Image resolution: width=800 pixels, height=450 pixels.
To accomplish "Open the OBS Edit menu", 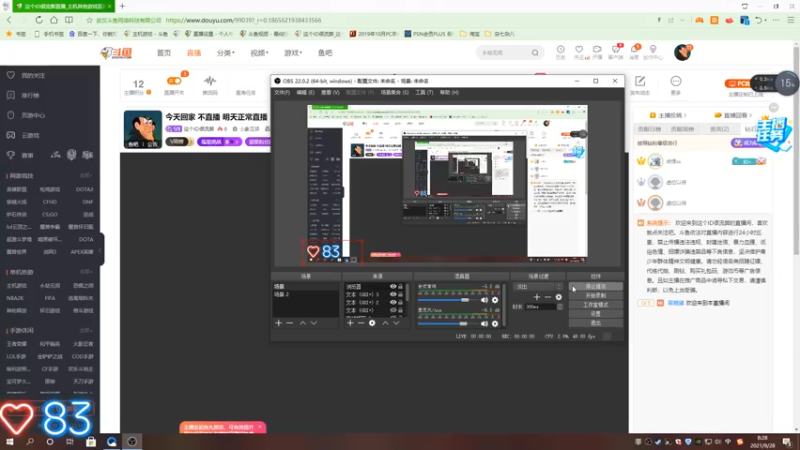I will point(305,92).
